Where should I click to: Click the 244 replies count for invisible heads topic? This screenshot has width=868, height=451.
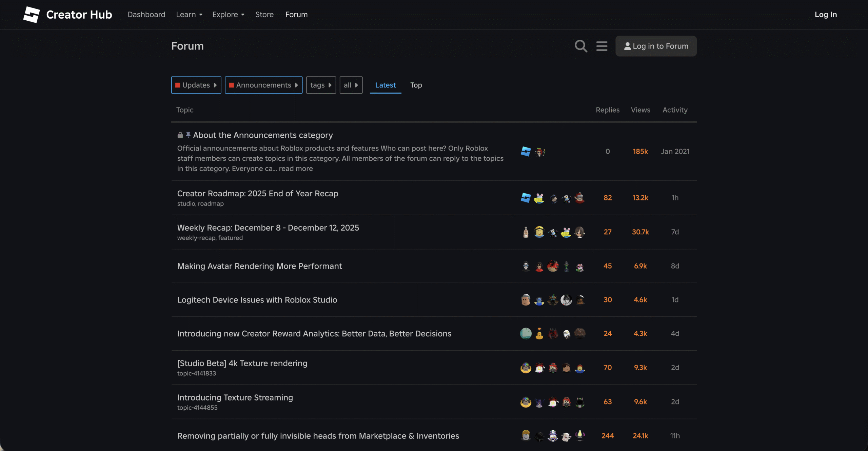click(608, 436)
